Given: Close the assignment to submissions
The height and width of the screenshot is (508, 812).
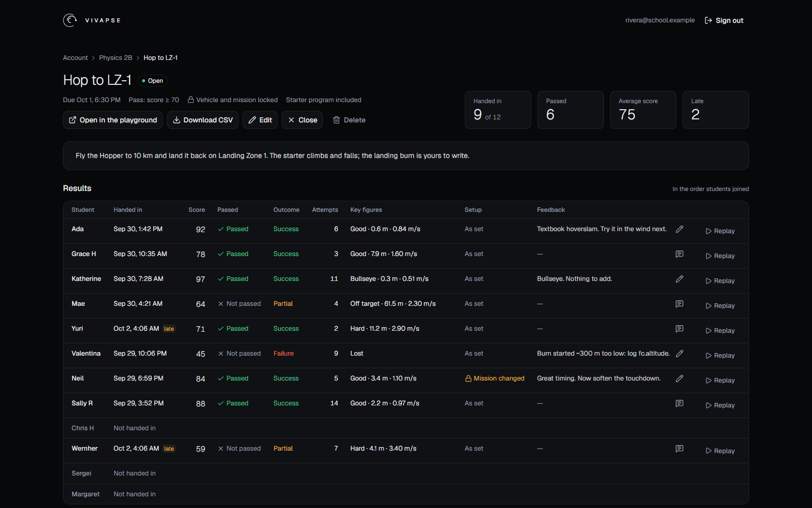Looking at the screenshot, I should 302,120.
